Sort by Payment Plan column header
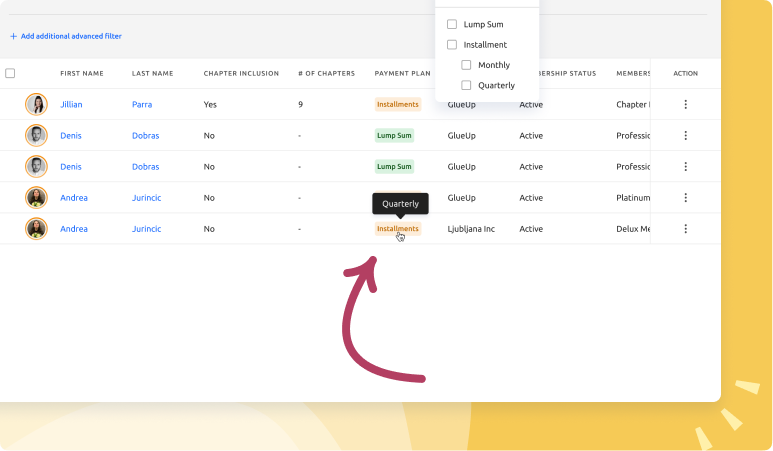This screenshot has width=773, height=451. coord(402,73)
